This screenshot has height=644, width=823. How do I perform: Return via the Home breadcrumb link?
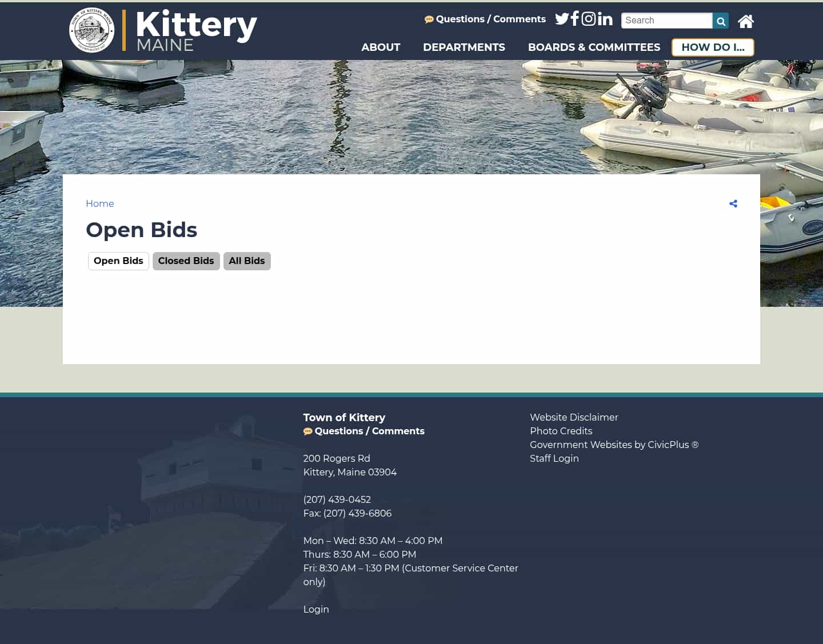99,203
